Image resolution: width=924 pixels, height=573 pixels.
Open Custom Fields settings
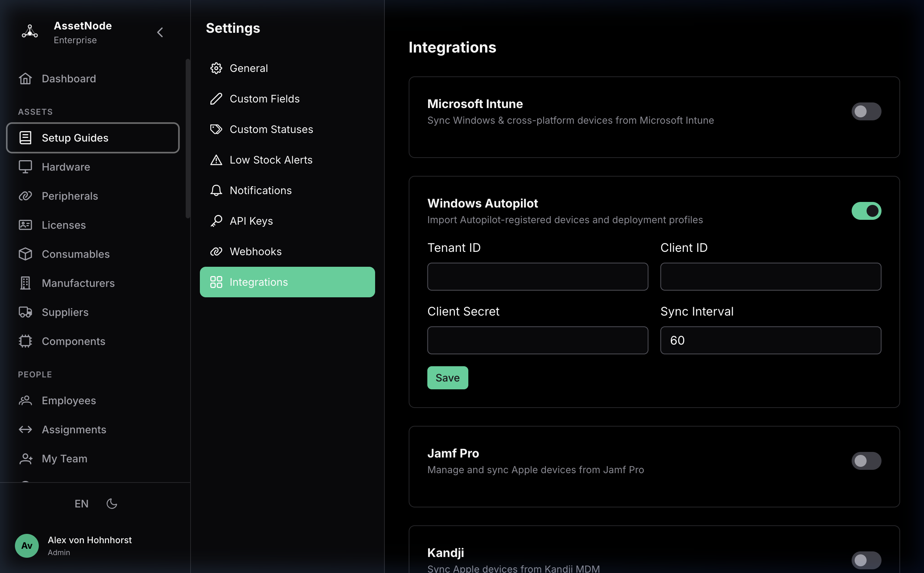pos(287,98)
